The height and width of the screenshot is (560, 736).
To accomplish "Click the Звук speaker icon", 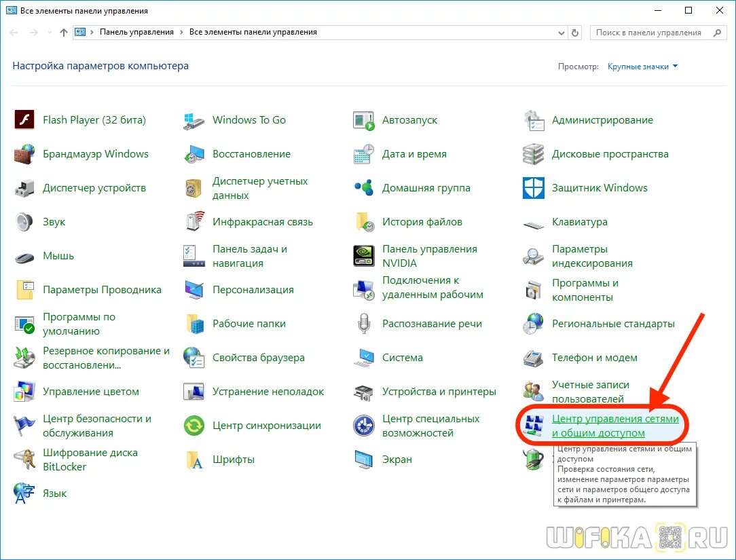I will [24, 221].
